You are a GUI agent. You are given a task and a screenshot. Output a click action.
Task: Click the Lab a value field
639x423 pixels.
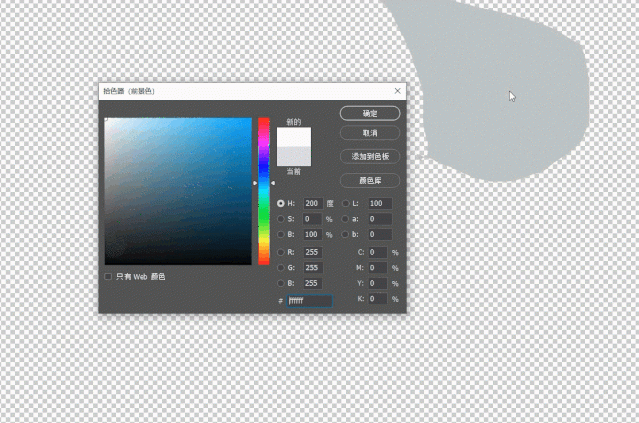380,219
